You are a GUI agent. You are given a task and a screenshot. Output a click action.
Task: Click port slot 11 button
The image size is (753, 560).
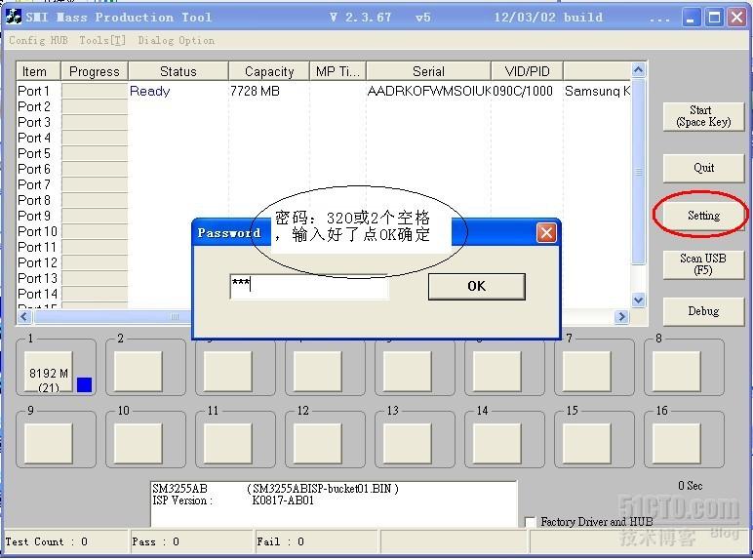tap(228, 443)
